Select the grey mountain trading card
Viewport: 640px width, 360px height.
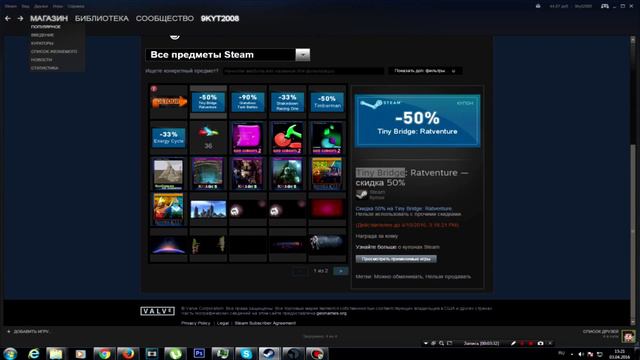(x=169, y=174)
